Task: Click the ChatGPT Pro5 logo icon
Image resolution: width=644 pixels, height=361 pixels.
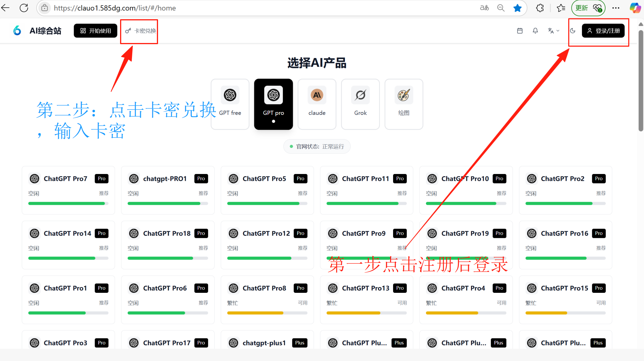Action: tap(233, 179)
